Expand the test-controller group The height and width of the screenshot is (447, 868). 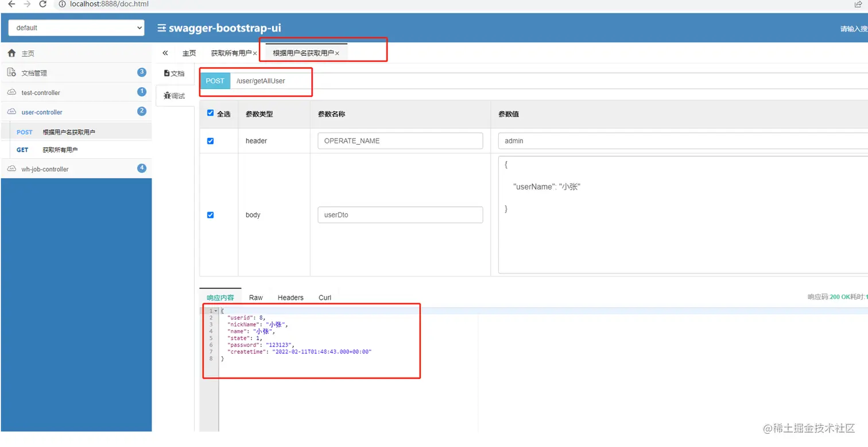click(76, 93)
